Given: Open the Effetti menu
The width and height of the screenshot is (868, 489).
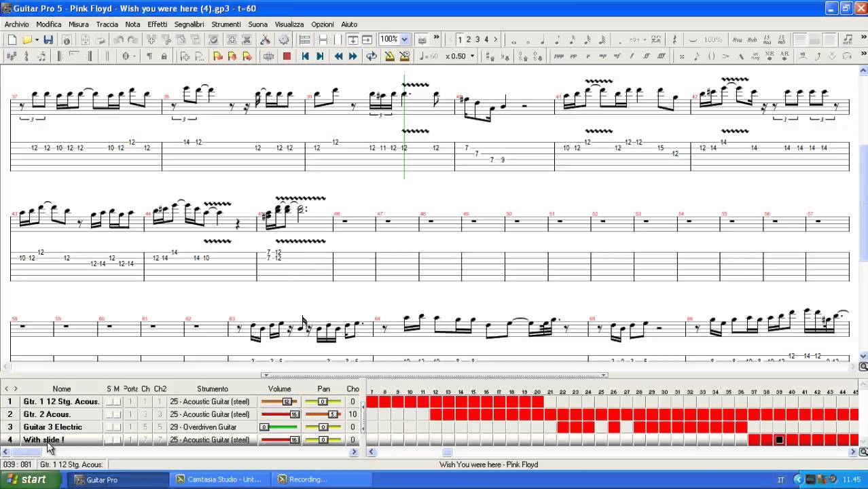Looking at the screenshot, I should point(157,24).
